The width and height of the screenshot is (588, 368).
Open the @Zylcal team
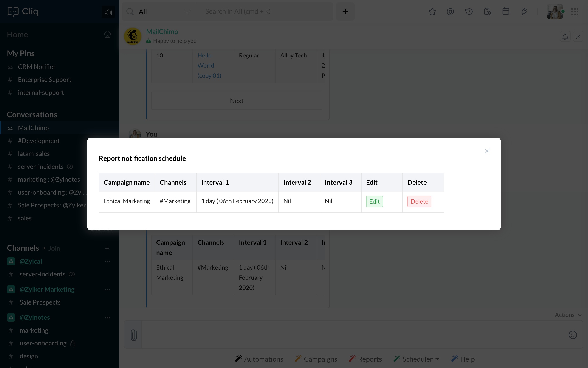pyautogui.click(x=31, y=261)
